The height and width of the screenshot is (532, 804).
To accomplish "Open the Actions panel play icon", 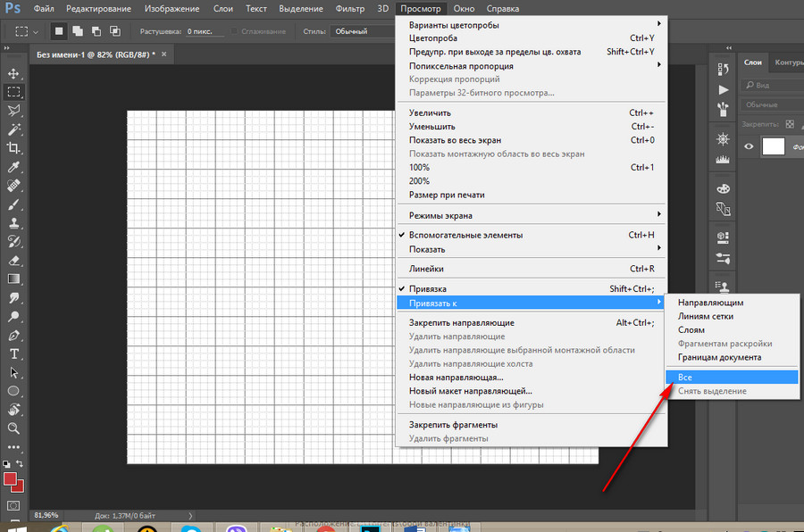I will click(723, 90).
